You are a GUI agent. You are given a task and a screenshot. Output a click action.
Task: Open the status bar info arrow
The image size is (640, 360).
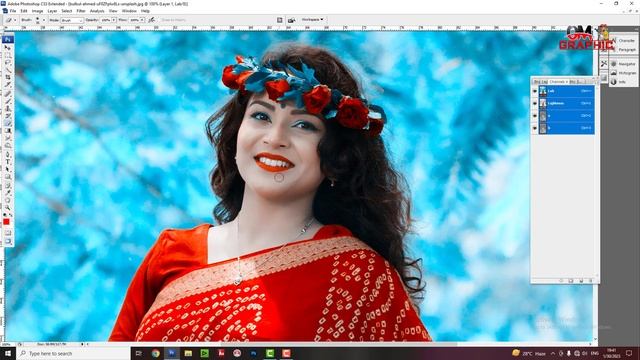[82, 344]
